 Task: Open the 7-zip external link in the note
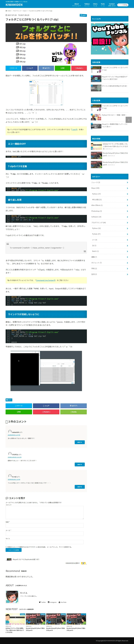(x=74, y=129)
